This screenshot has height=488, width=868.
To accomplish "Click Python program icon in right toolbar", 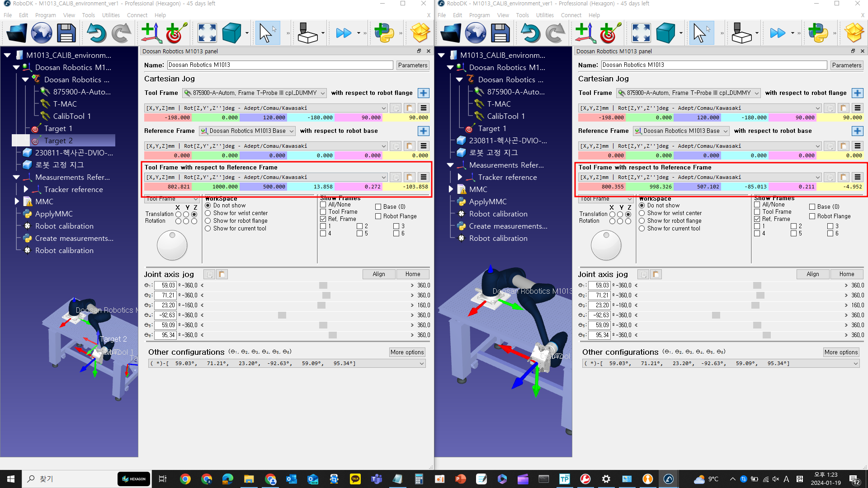I will click(818, 33).
